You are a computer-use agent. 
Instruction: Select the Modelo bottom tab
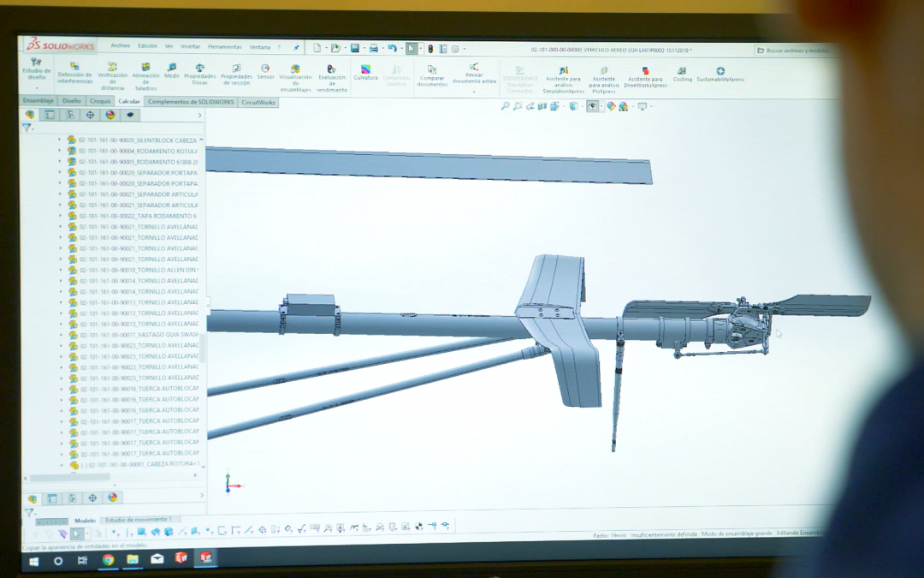pos(85,521)
